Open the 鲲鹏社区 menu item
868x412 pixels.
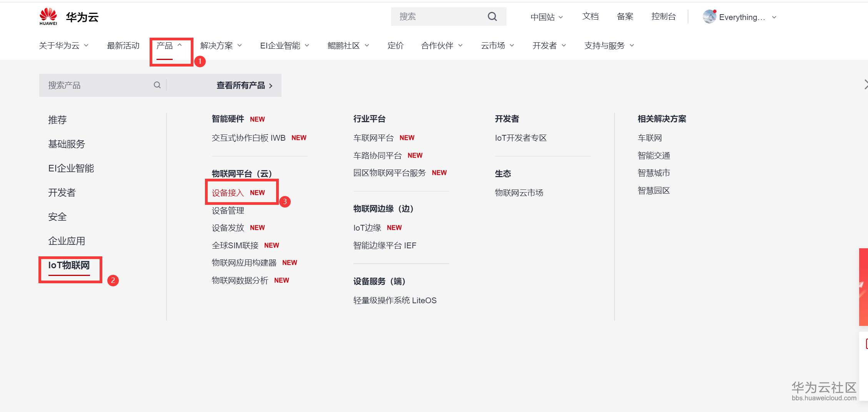click(x=343, y=45)
